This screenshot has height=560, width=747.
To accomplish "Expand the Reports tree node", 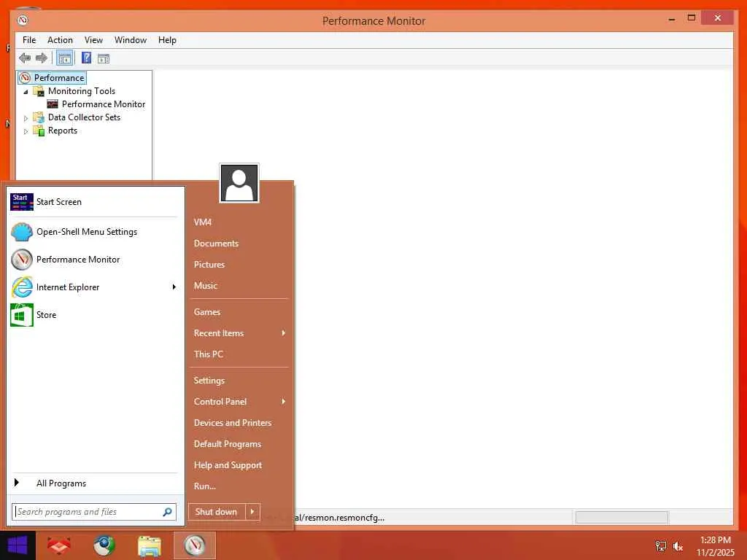I will (x=26, y=131).
